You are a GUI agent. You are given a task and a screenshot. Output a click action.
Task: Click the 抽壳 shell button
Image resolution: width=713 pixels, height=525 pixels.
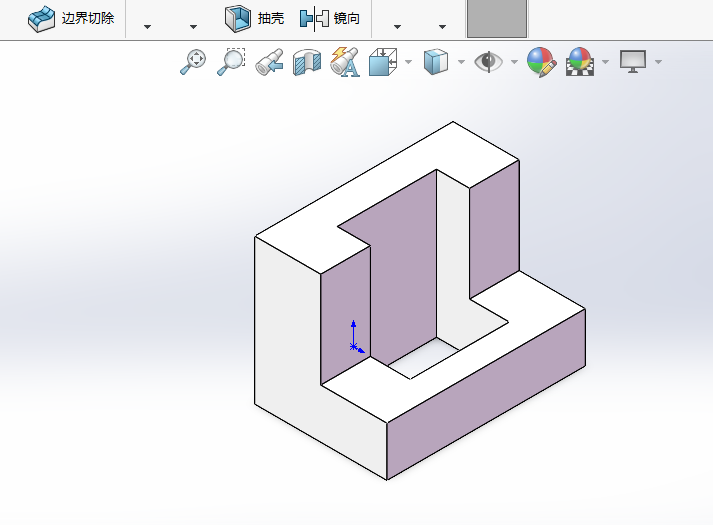click(x=255, y=19)
